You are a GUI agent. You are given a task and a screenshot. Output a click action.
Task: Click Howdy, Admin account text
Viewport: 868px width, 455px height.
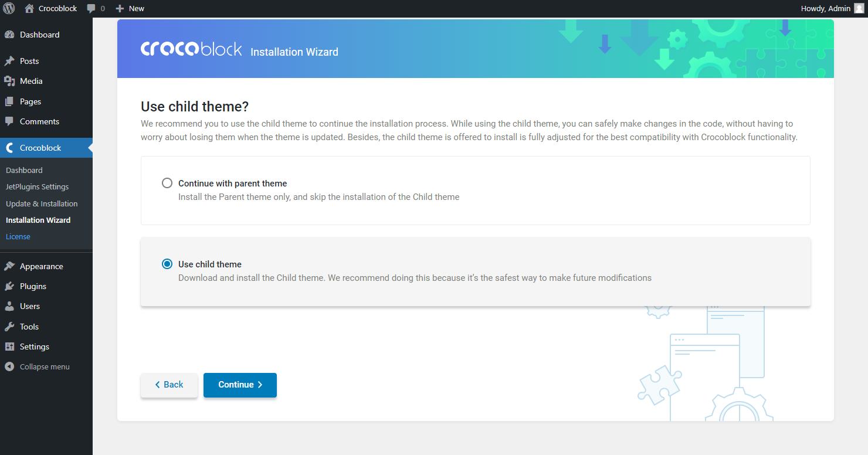tap(826, 9)
